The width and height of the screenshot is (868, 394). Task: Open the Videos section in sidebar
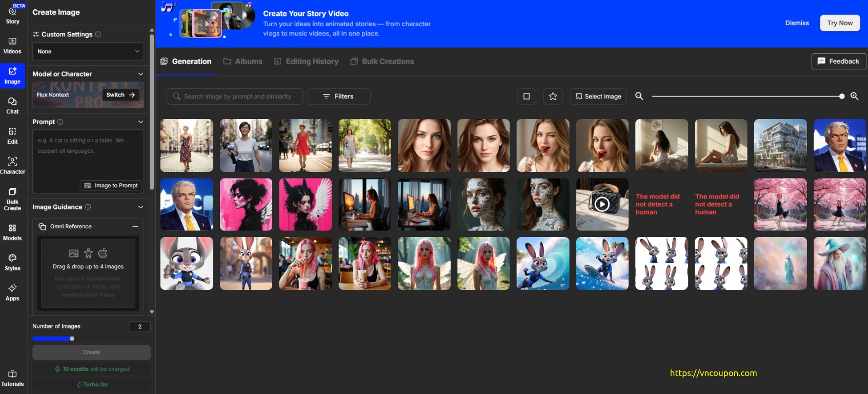pyautogui.click(x=12, y=45)
